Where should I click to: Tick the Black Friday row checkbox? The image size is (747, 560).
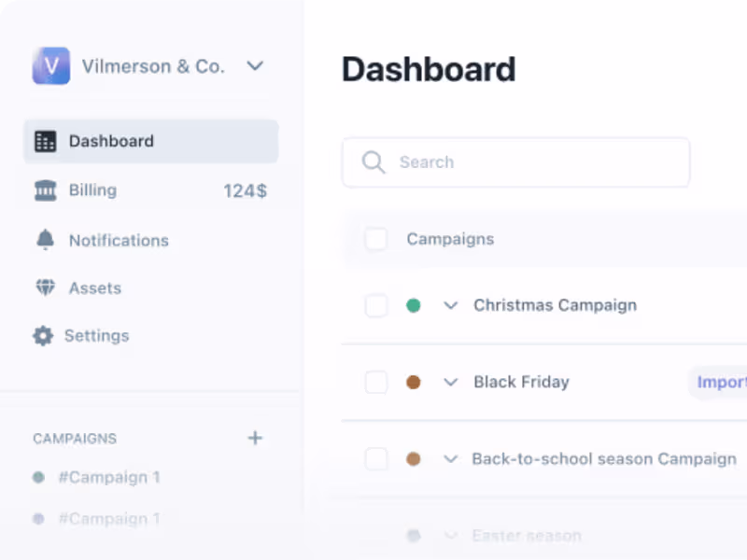(x=376, y=382)
